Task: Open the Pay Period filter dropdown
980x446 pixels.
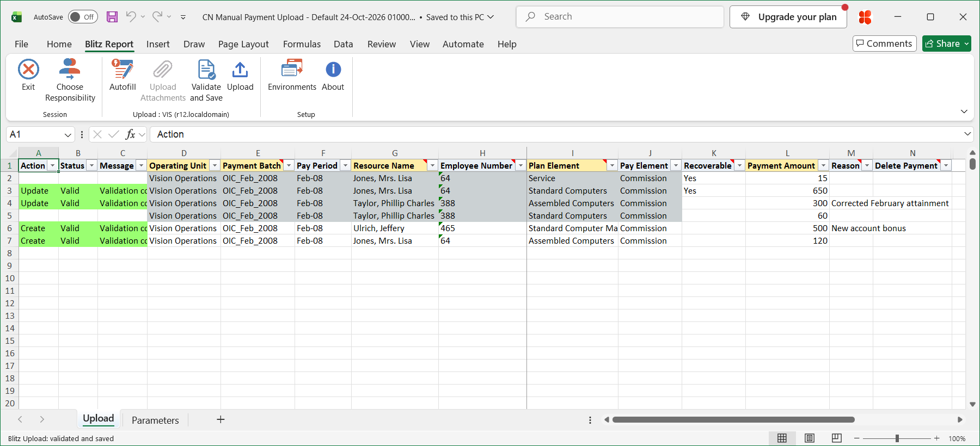Action: (345, 165)
